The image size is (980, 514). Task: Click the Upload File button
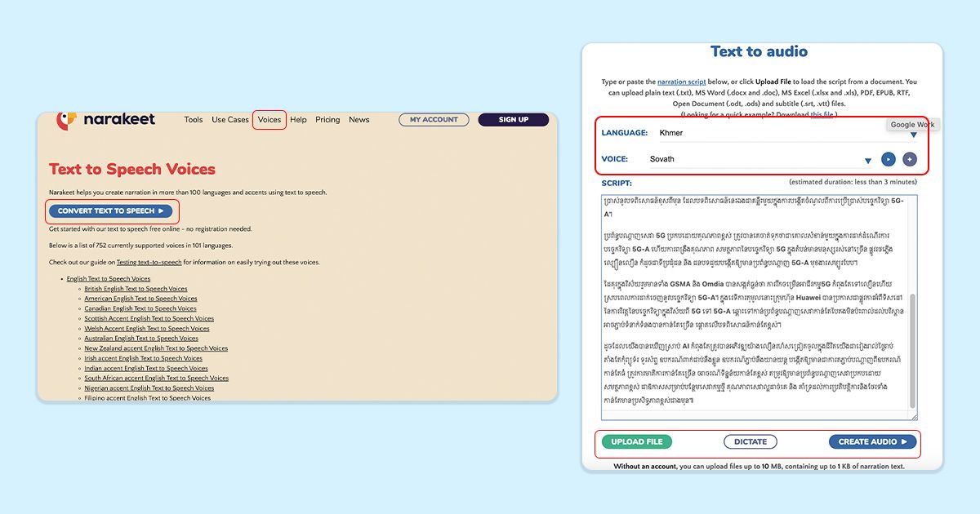coord(638,442)
